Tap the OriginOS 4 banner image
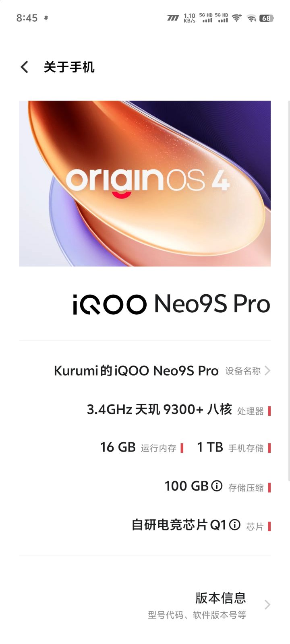Viewport: 290px width, 644px height. point(145,184)
